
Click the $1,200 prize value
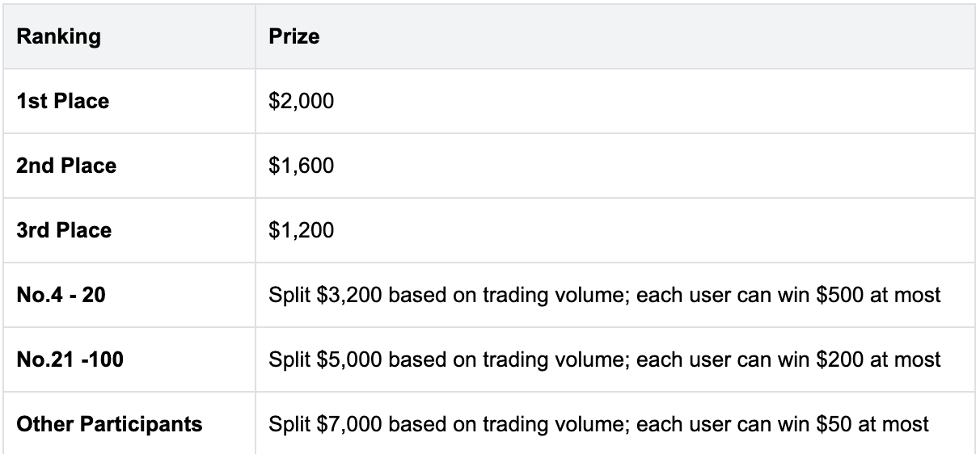[302, 230]
